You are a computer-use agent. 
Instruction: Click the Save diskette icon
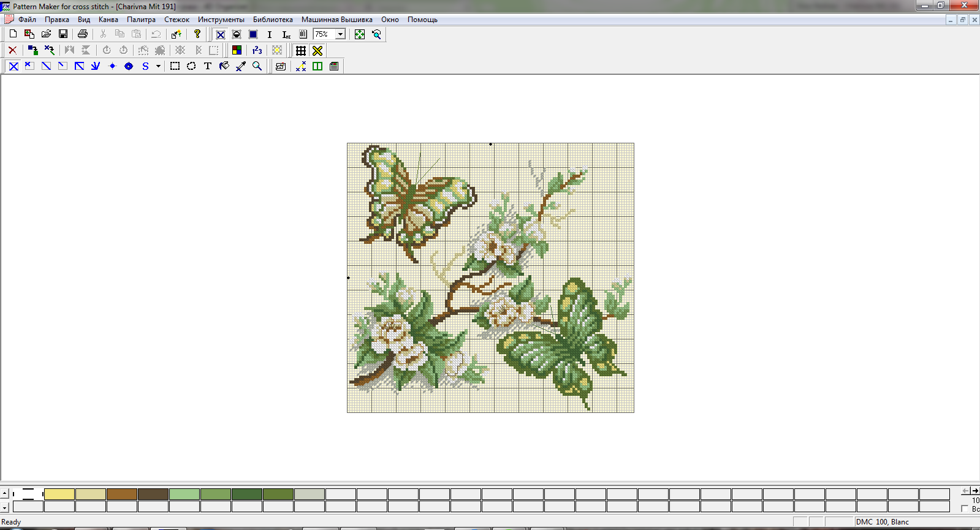point(63,34)
